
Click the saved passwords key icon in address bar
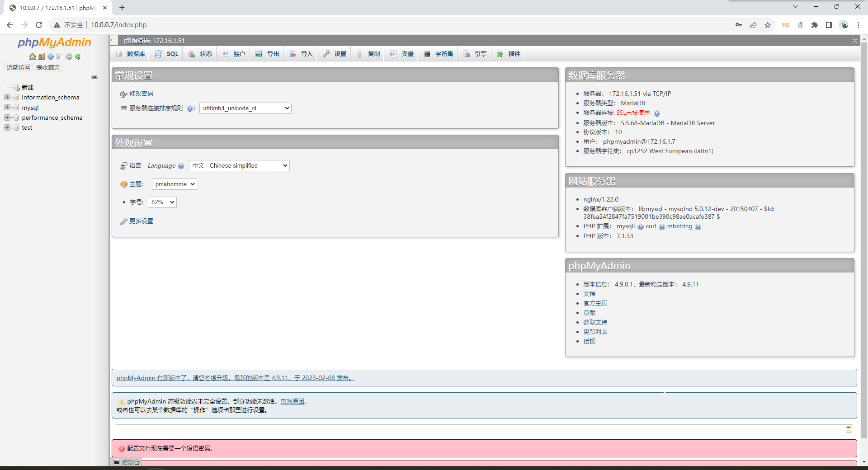tap(739, 25)
